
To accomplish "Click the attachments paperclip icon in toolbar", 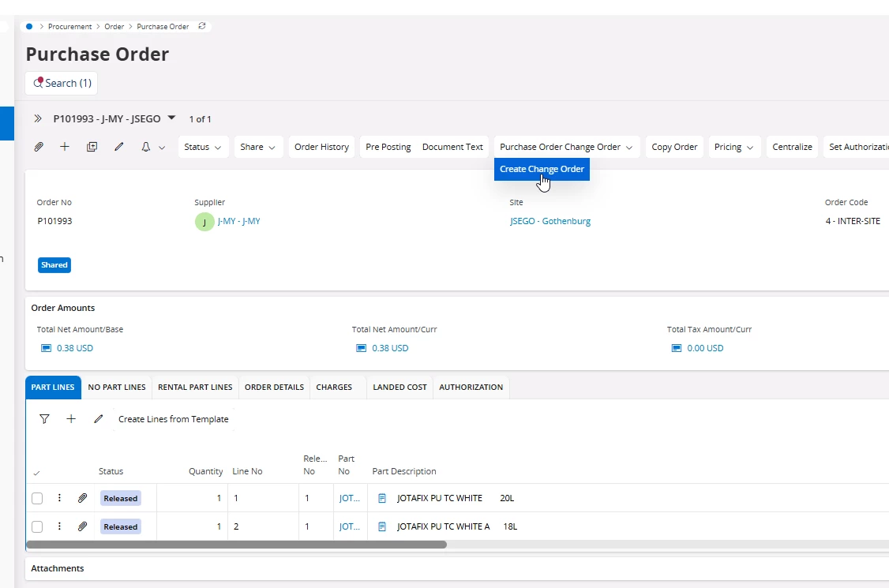I will [x=38, y=147].
